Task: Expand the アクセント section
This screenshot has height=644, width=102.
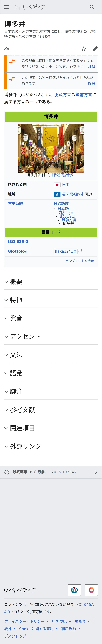Action: pyautogui.click(x=25, y=337)
